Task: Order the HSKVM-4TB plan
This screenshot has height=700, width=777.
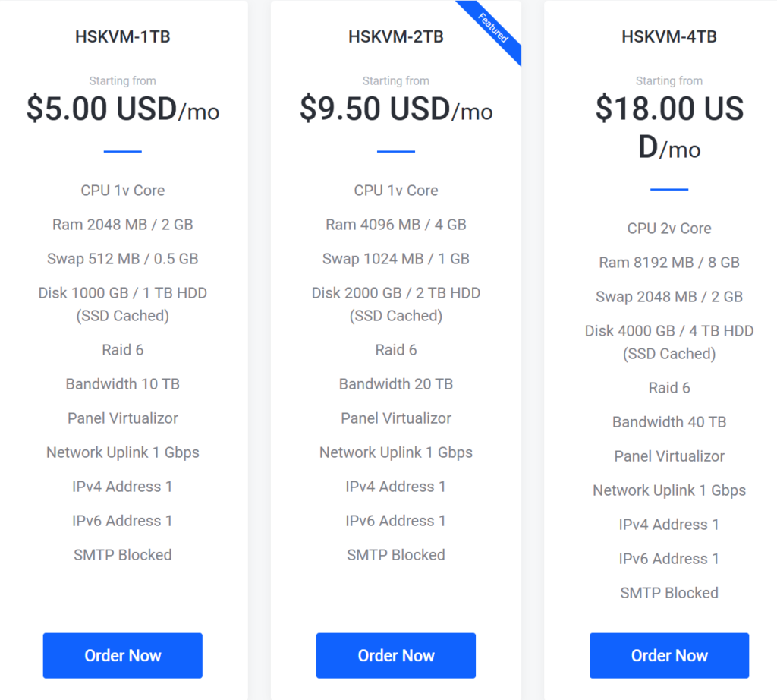Action: click(669, 655)
